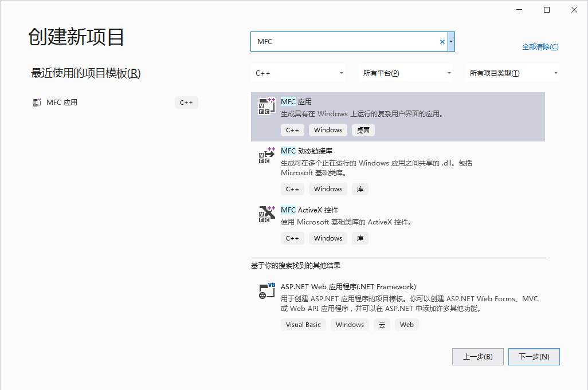The height and width of the screenshot is (390, 588).
Task: Click the MFC 动态链接库 template icon
Action: pos(266,156)
